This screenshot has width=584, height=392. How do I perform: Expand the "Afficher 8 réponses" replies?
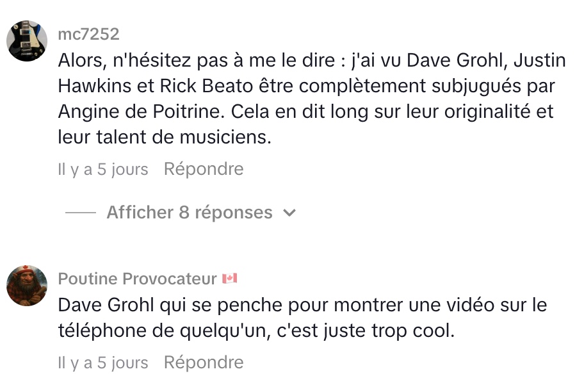[x=190, y=213]
